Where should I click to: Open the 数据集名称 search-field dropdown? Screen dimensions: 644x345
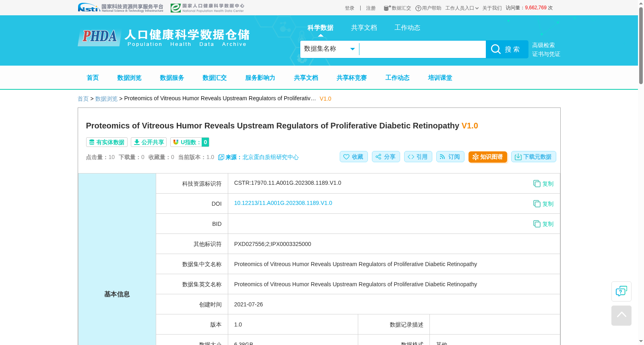tap(329, 49)
